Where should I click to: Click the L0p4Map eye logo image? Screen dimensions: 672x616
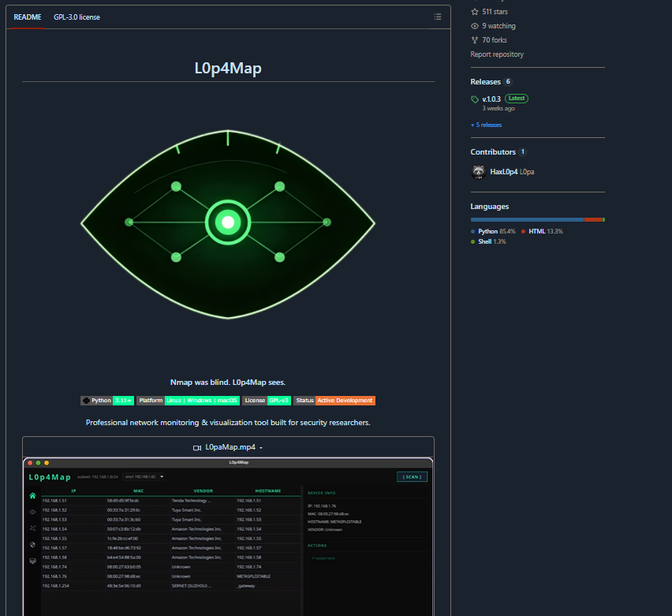point(228,224)
